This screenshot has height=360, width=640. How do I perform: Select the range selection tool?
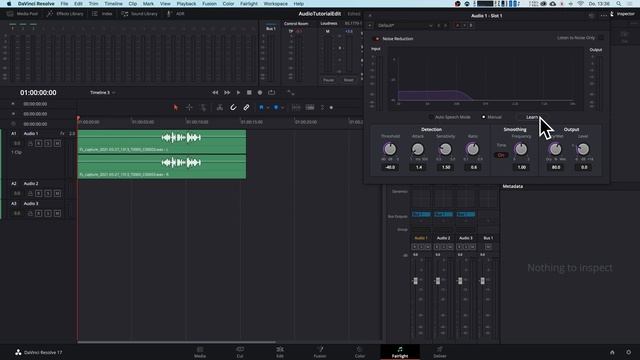(189, 107)
